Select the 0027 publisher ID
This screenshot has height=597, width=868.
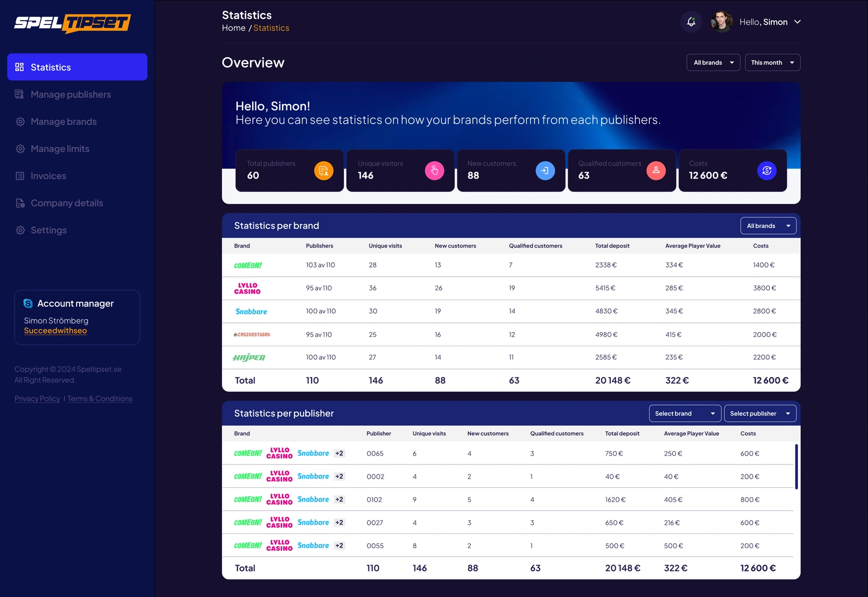(x=375, y=523)
